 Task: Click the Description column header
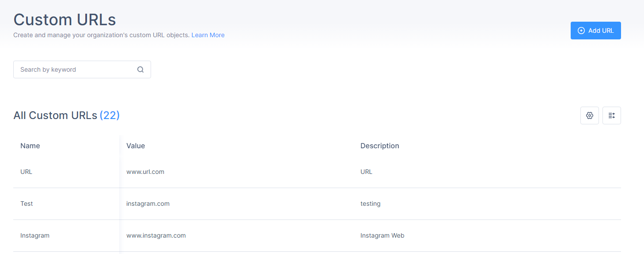[380, 146]
